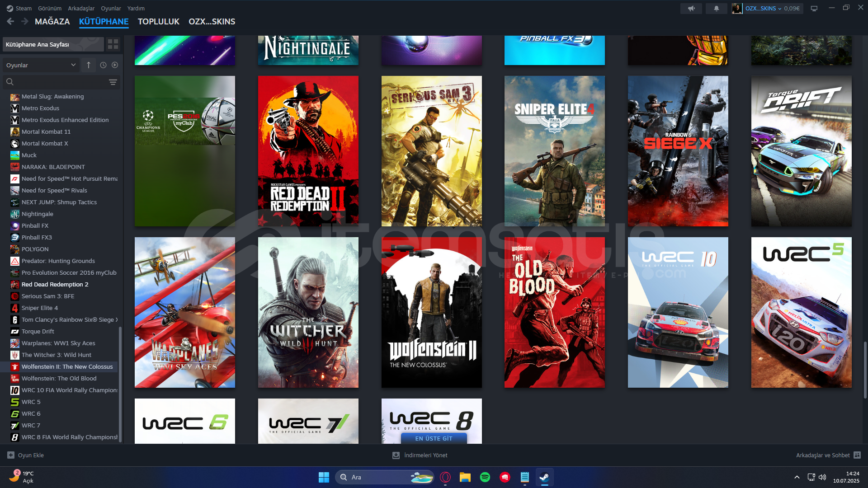Open The Witcher Wild Hunt cover
868x488 pixels.
(x=308, y=312)
